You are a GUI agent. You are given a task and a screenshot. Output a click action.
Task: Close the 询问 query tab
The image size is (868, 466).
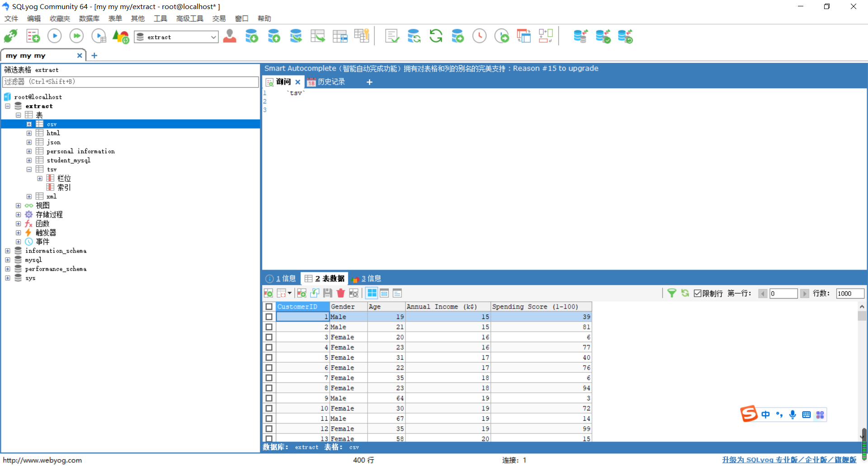click(298, 82)
